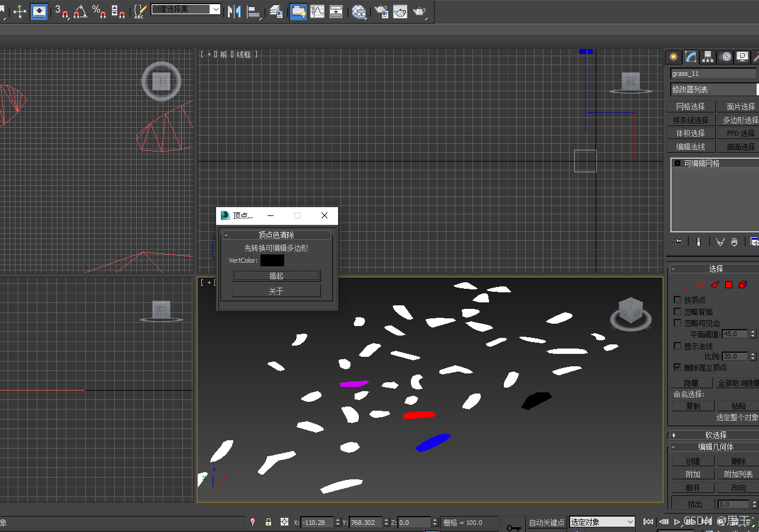This screenshot has width=759, height=532.
Task: Enable 忽略可见边 checkbox
Action: tap(678, 323)
